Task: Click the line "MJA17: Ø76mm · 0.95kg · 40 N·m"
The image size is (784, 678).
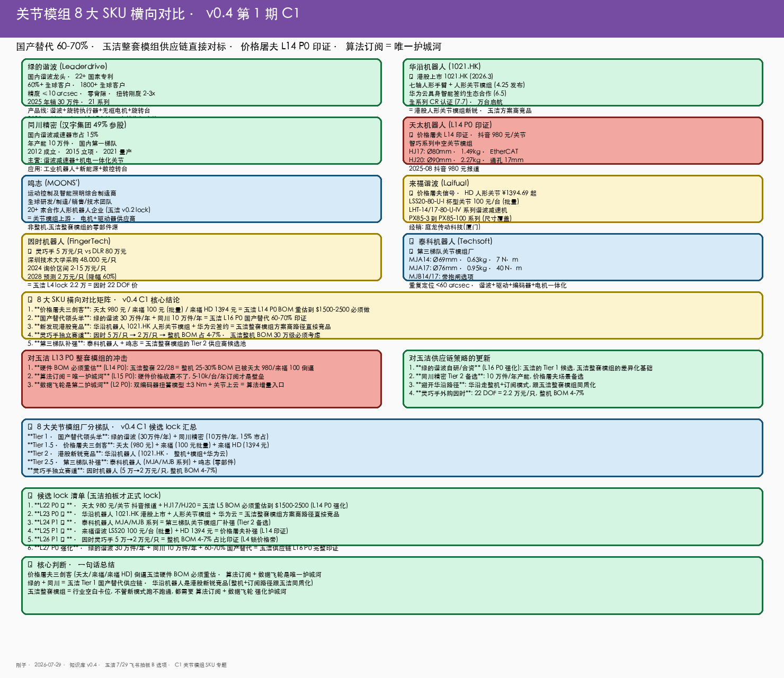Action: [466, 269]
